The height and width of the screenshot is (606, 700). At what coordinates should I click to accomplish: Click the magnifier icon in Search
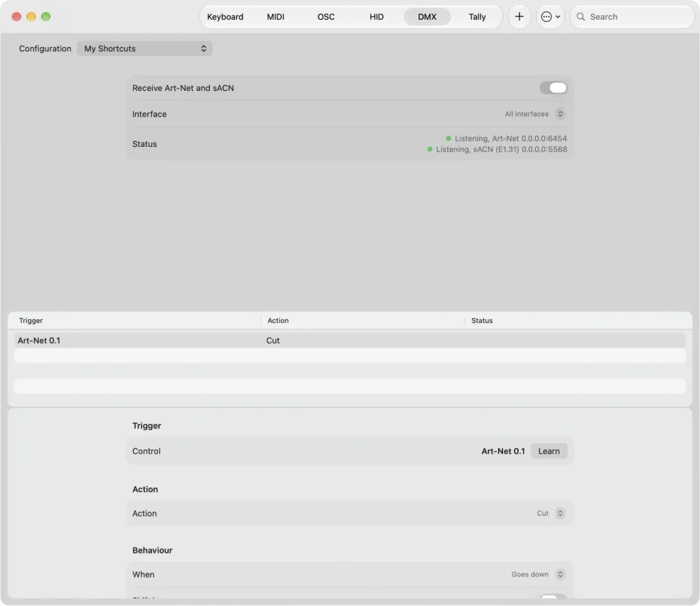(580, 16)
